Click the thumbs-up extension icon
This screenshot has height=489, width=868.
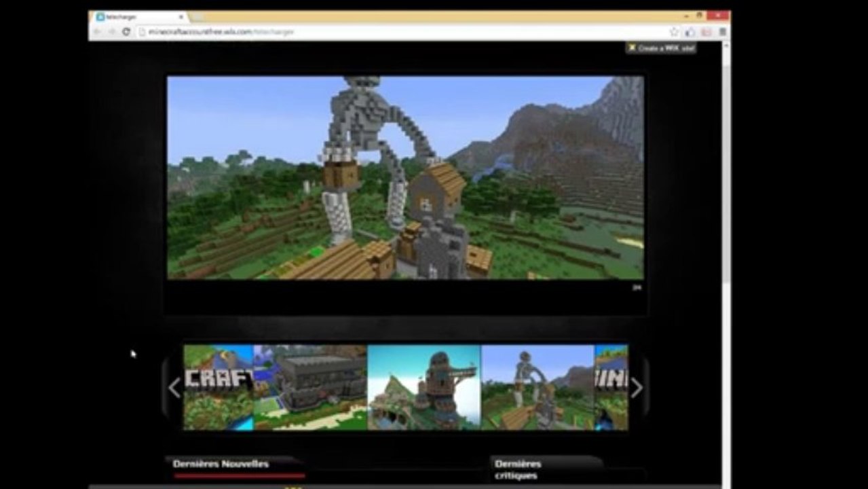690,32
